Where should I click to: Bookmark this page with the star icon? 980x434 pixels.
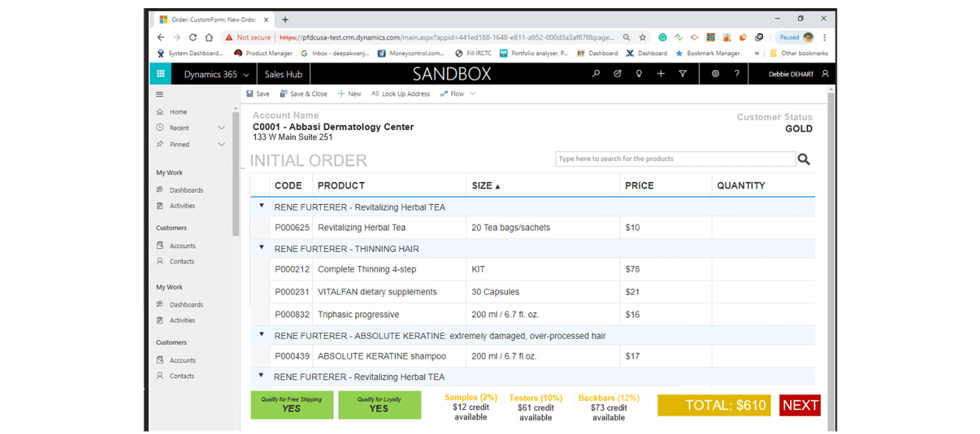643,37
